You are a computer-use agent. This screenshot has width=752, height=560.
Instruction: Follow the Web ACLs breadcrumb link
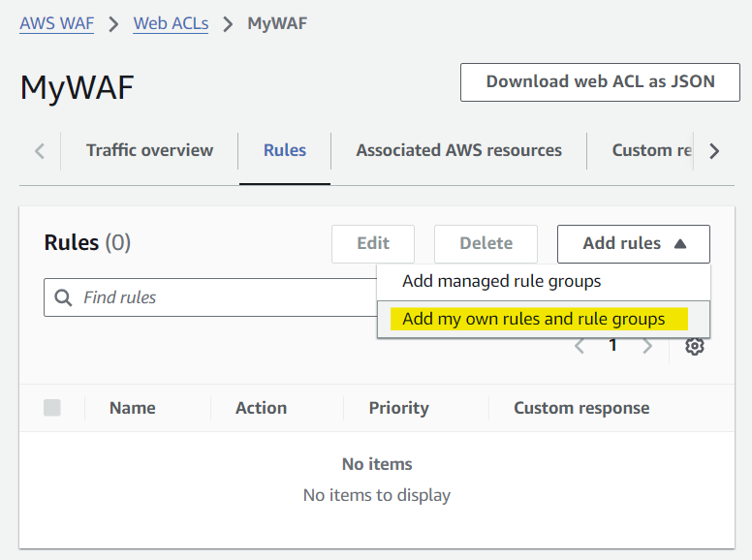tap(171, 23)
